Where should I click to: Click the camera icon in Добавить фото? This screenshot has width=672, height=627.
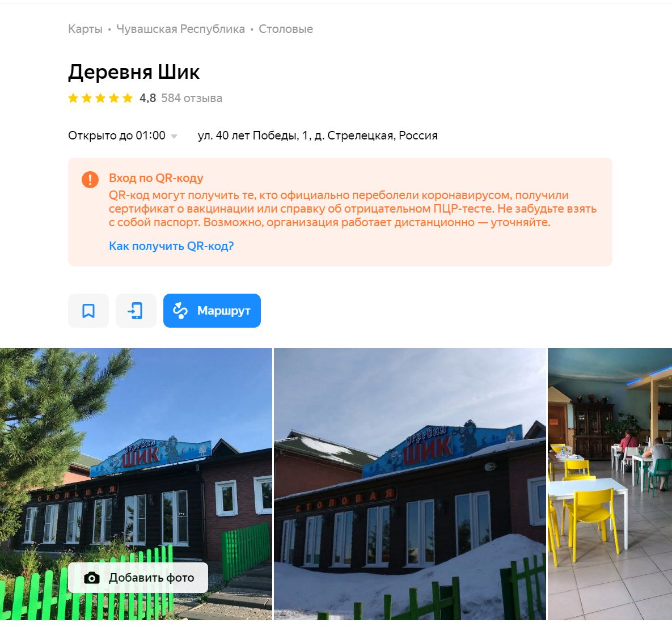coord(92,578)
